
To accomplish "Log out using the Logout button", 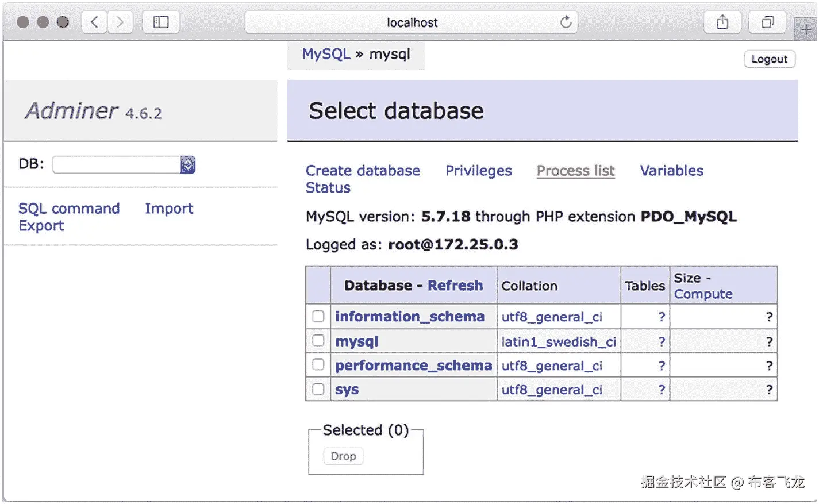I will (x=770, y=59).
